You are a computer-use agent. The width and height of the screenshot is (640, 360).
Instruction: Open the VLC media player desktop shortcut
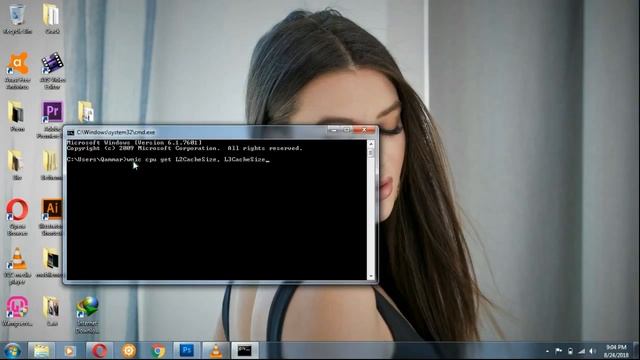[x=17, y=266]
